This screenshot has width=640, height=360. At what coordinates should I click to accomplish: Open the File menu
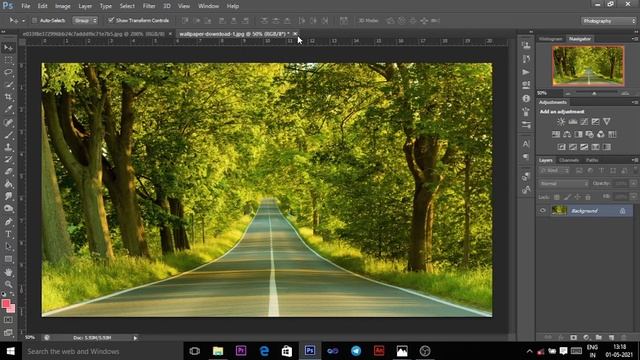point(26,6)
